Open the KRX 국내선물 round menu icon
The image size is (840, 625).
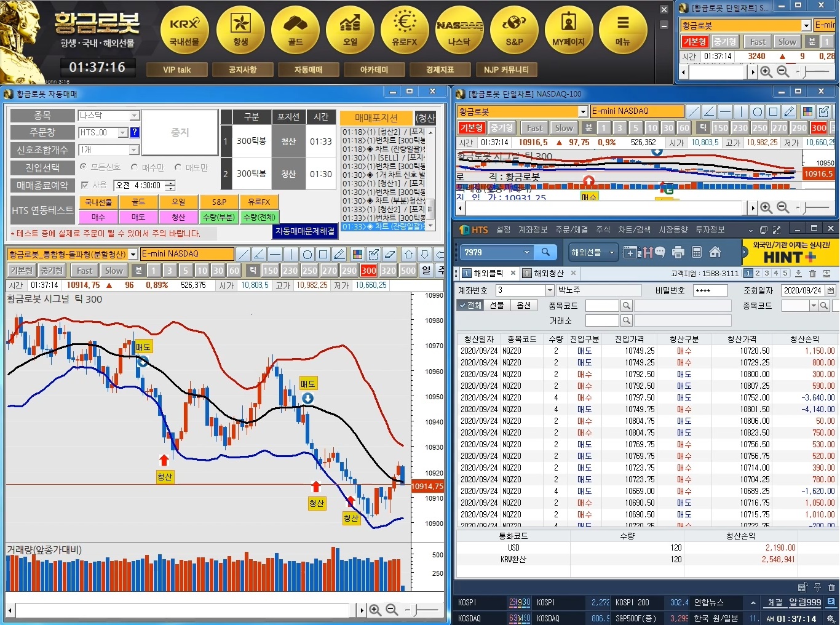(x=184, y=30)
